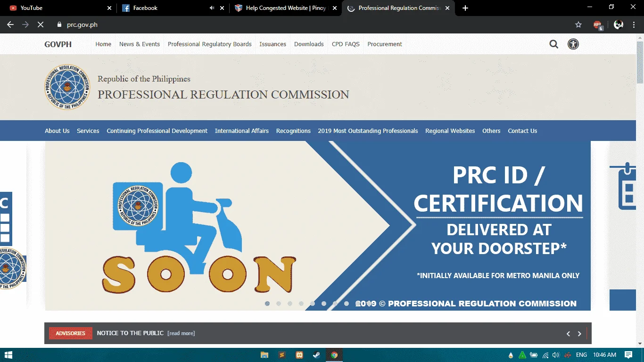Expand the Services navigation menu
The width and height of the screenshot is (644, 362).
click(88, 131)
